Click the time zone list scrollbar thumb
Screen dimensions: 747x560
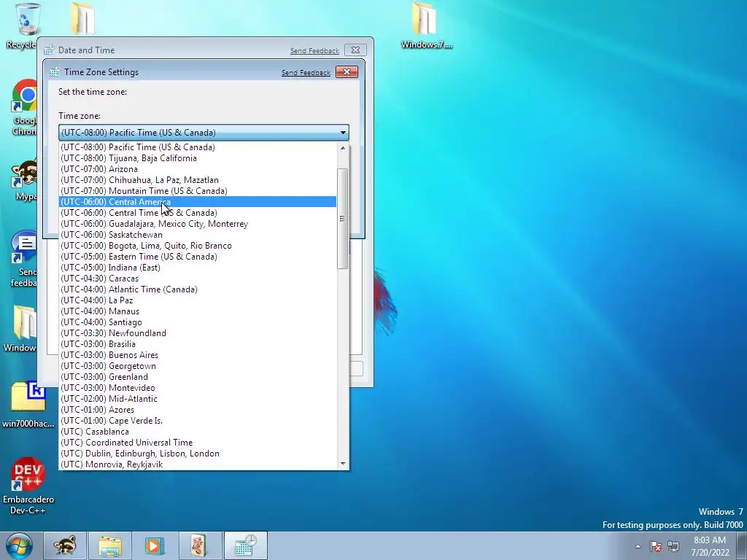342,219
